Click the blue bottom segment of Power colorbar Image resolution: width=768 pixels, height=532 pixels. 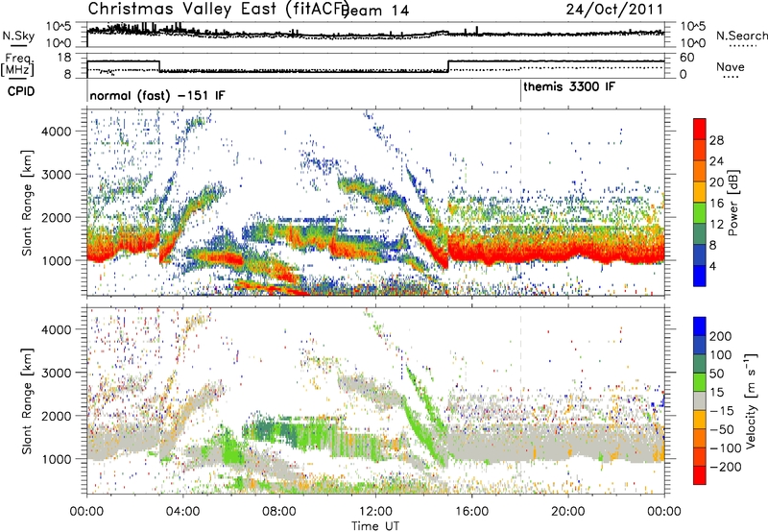(700, 276)
